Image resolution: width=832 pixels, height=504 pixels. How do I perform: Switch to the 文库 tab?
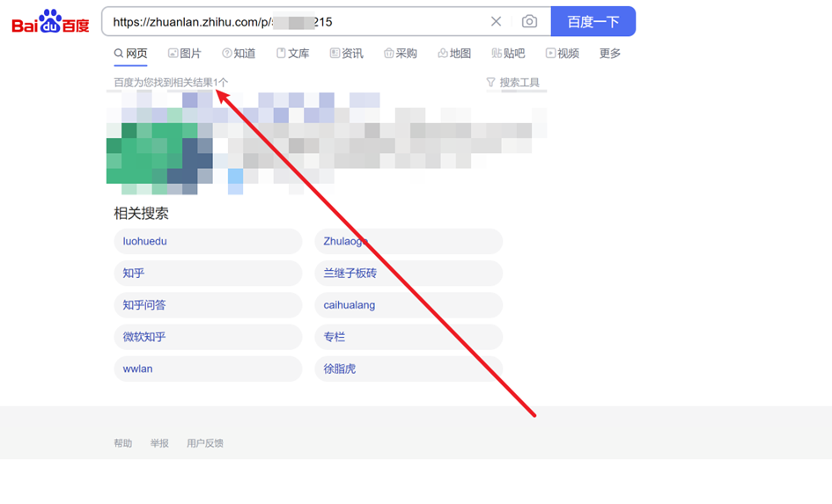pos(293,54)
